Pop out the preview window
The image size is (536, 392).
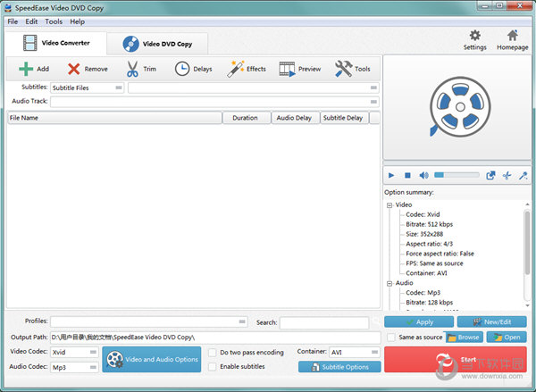[x=490, y=175]
